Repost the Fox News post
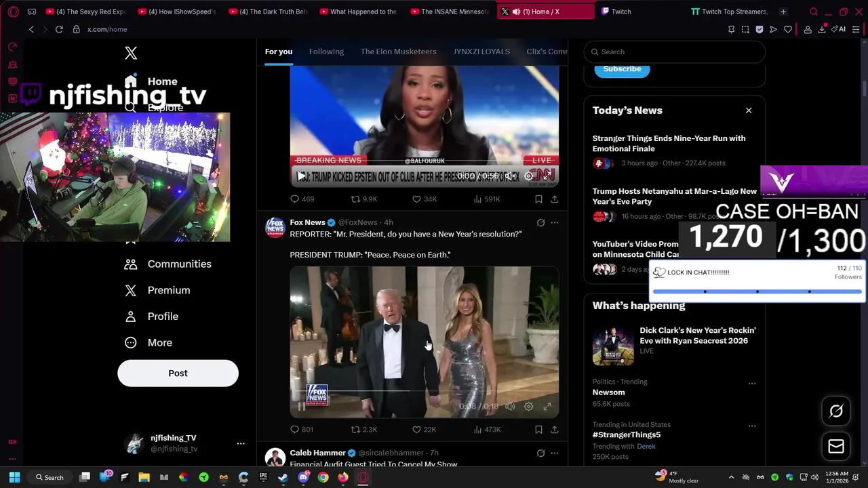The width and height of the screenshot is (868, 488). coord(363,430)
